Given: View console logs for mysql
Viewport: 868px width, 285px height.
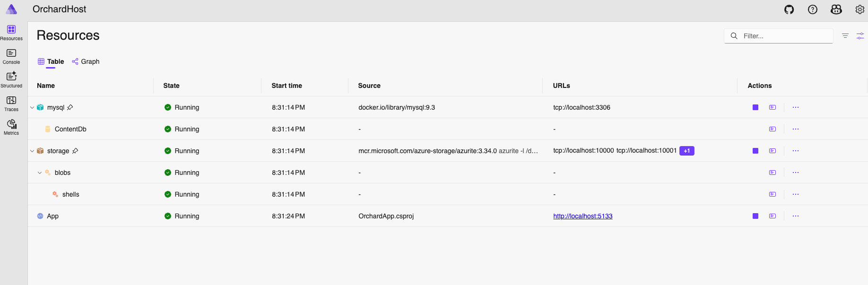Looking at the screenshot, I should click(x=773, y=107).
